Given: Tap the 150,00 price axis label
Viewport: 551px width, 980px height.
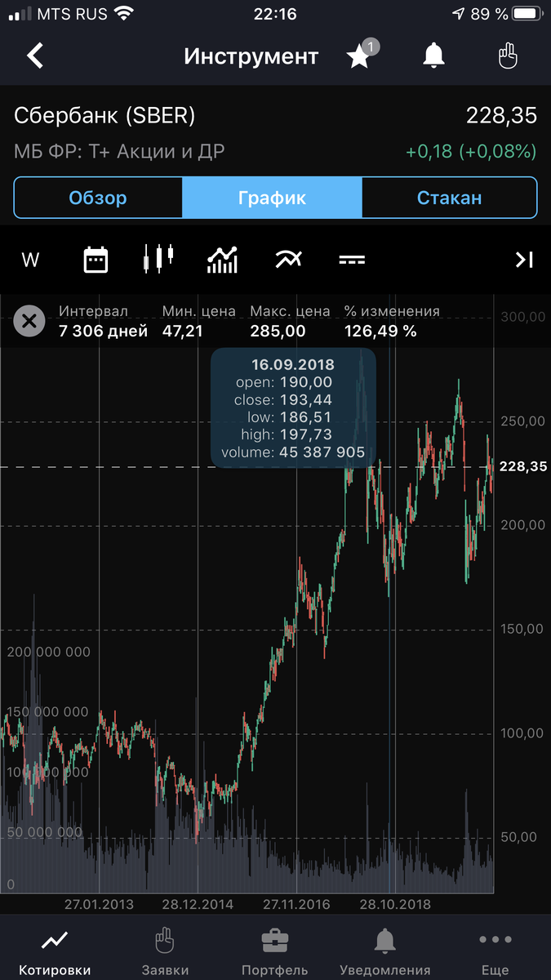Looking at the screenshot, I should pyautogui.click(x=522, y=629).
